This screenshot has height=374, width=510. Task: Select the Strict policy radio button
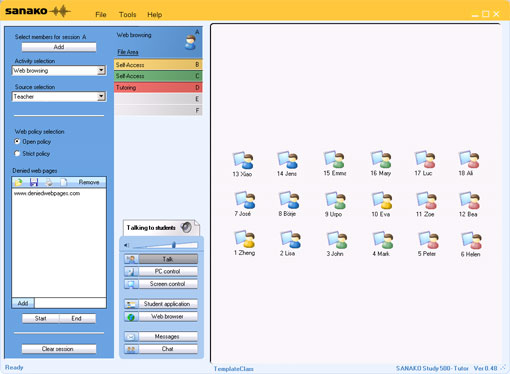17,153
